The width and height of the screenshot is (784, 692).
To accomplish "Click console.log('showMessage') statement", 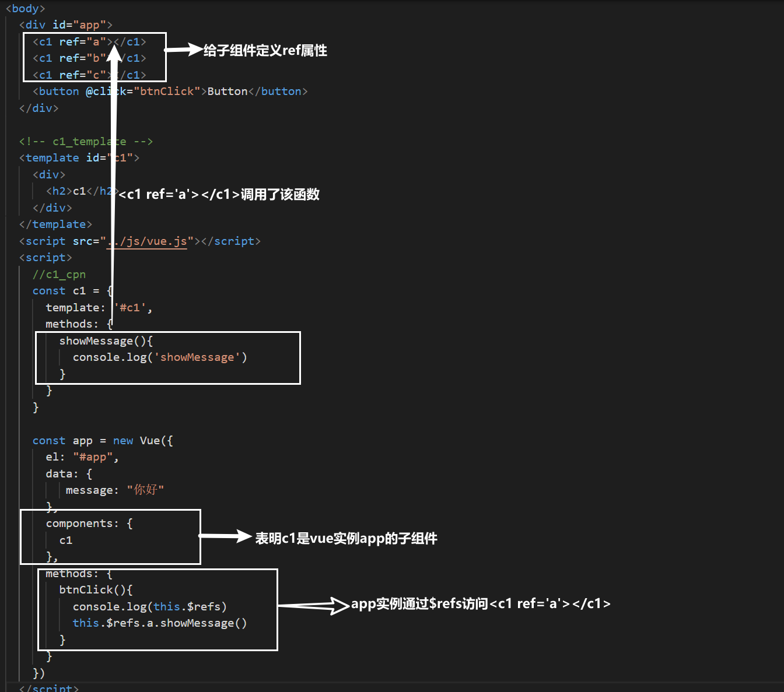I will (159, 357).
